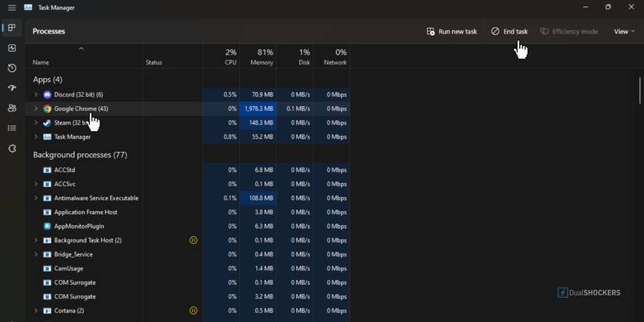Click the Background processes (77) heading

(x=80, y=155)
